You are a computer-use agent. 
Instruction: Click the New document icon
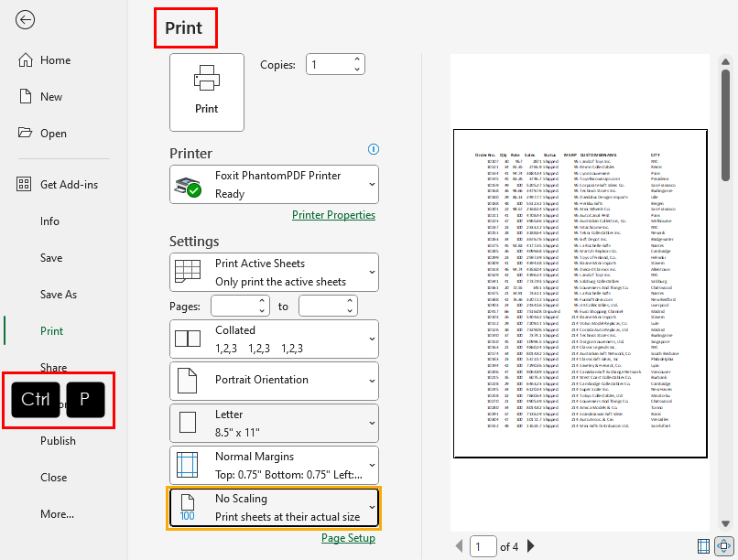pos(26,96)
